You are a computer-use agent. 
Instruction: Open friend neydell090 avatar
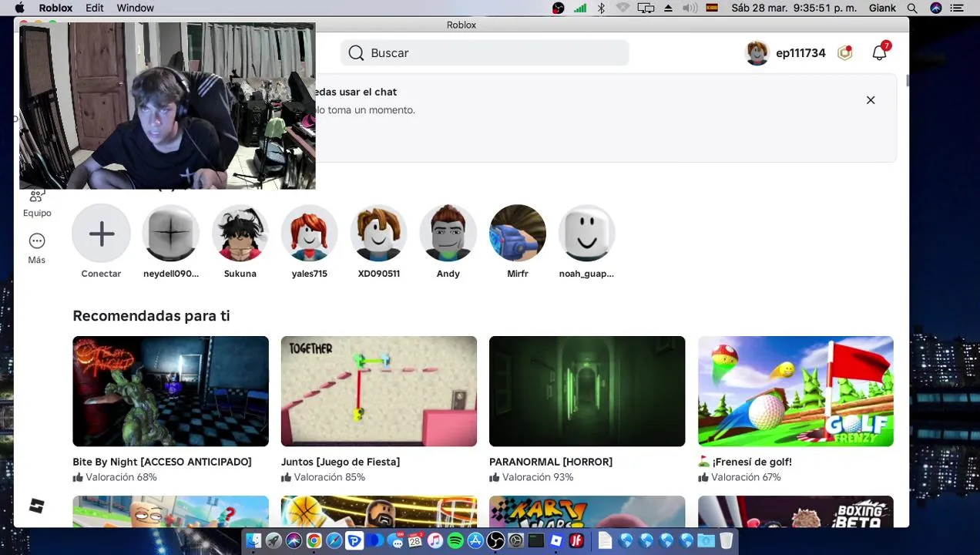pyautogui.click(x=170, y=234)
